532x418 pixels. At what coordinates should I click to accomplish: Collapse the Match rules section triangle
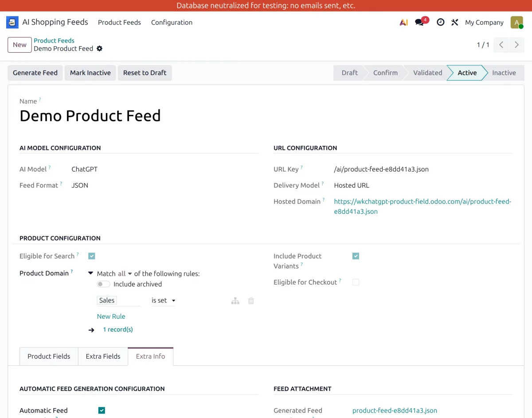(x=90, y=273)
